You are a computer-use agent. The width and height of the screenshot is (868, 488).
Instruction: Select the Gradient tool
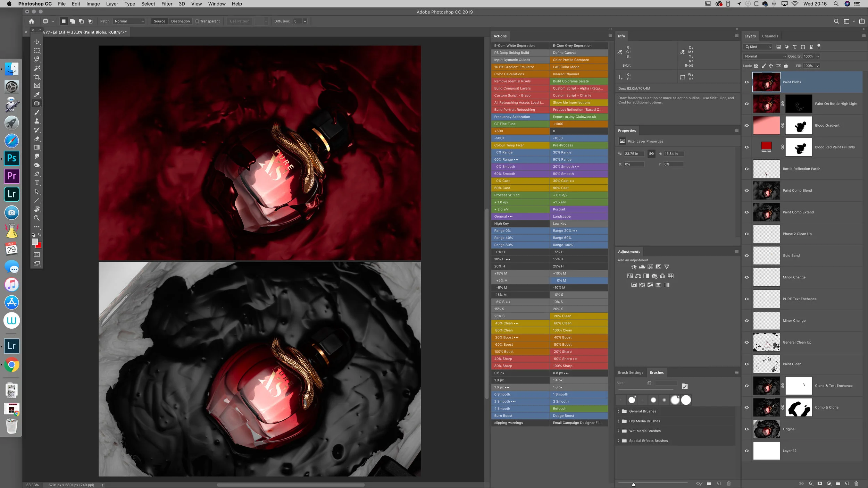(37, 148)
